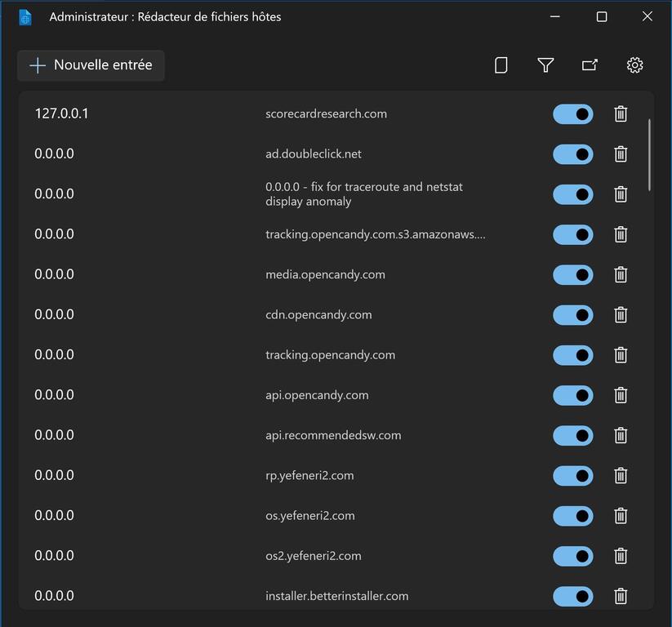Disable the ad.doubleclick.net toggle
672x627 pixels.
coord(573,154)
